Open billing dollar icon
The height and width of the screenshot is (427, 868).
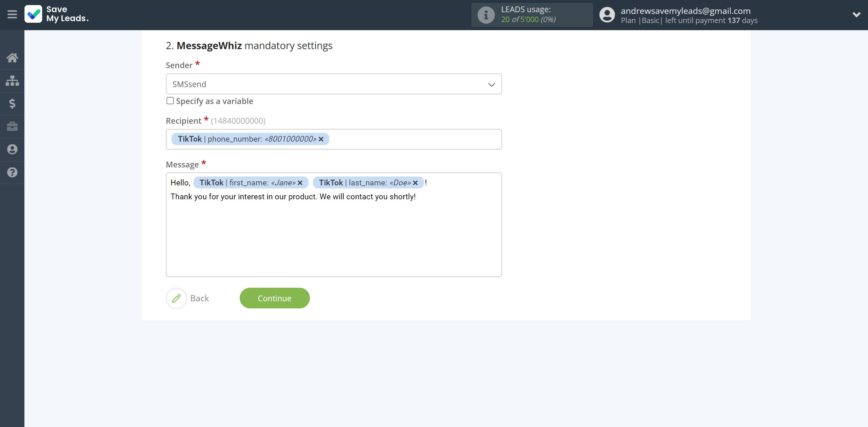pyautogui.click(x=12, y=103)
